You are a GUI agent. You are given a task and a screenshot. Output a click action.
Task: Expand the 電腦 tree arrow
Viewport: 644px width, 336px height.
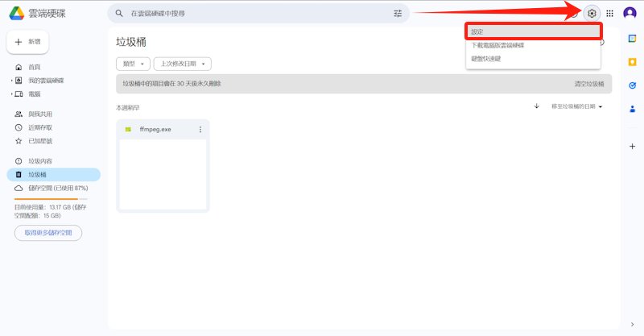coord(11,94)
